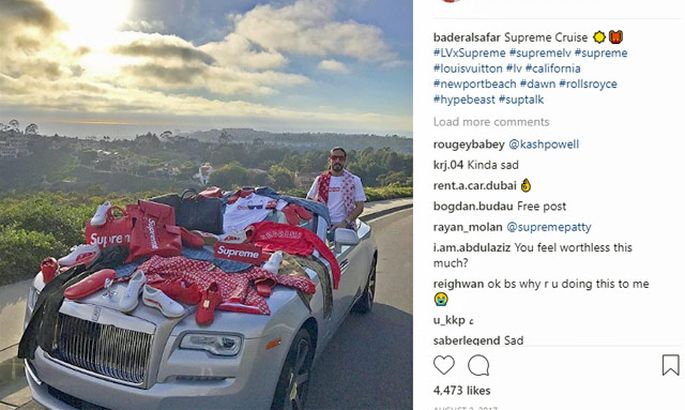Open the comment speech bubble icon
The width and height of the screenshot is (685, 410).
[479, 365]
